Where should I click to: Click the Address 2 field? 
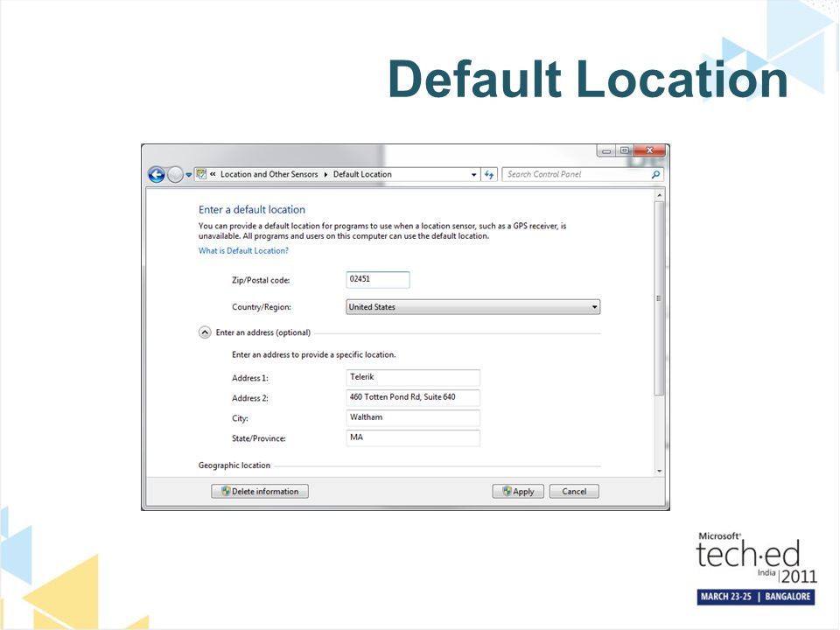pos(413,398)
